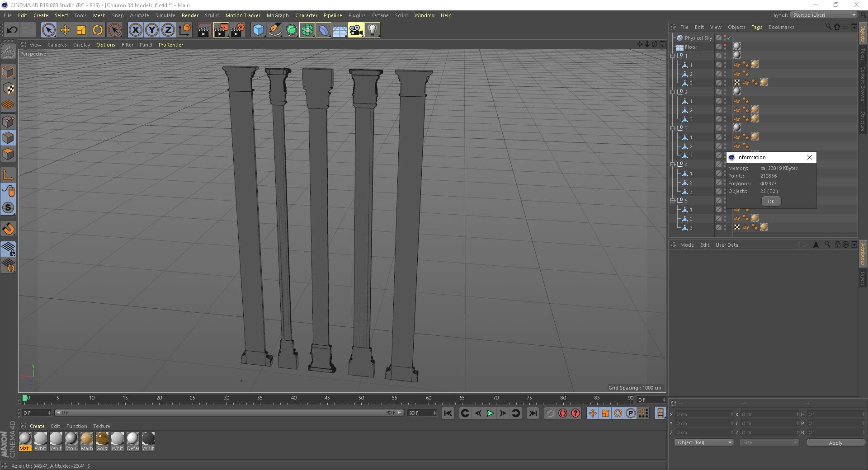Enable Polygons mode
This screenshot has width=868, height=470.
click(8, 154)
